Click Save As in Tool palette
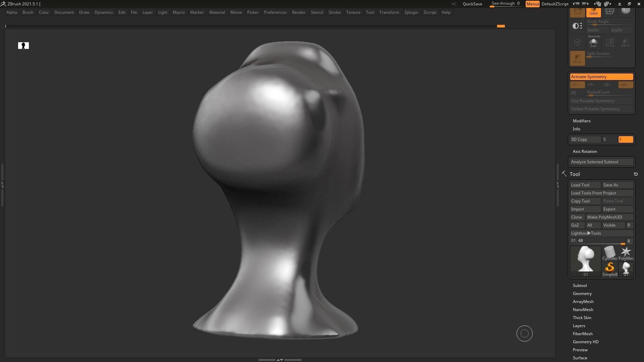This screenshot has height=362, width=644. [618, 185]
